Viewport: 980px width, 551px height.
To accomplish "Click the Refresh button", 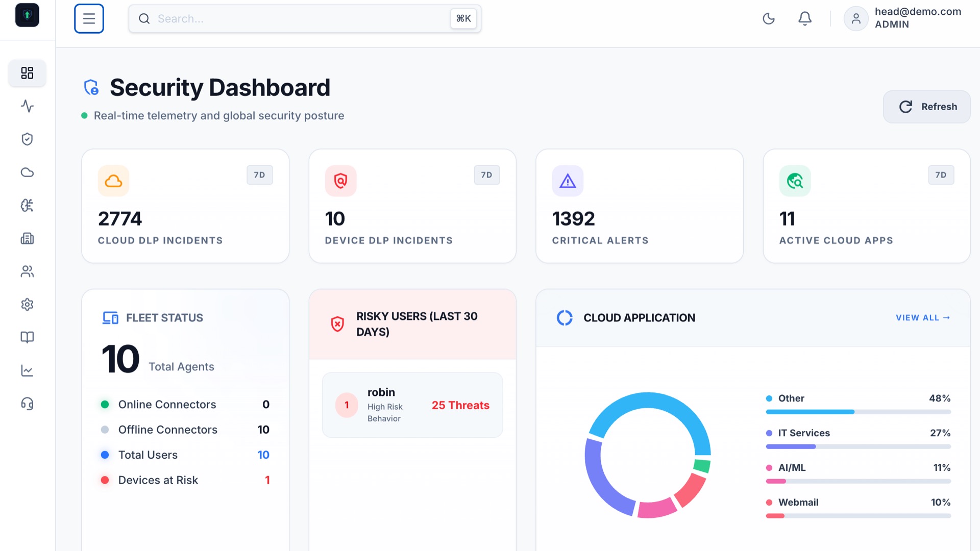I will click(926, 107).
